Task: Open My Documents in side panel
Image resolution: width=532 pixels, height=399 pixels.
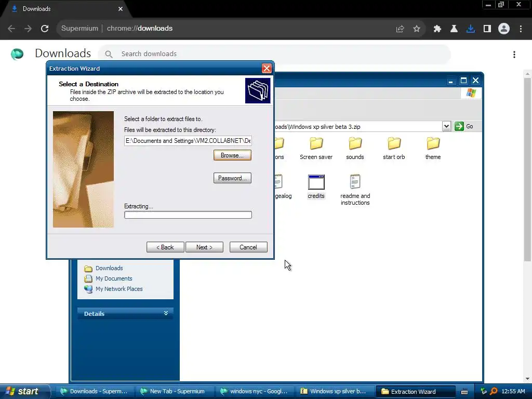Action: click(x=108, y=278)
